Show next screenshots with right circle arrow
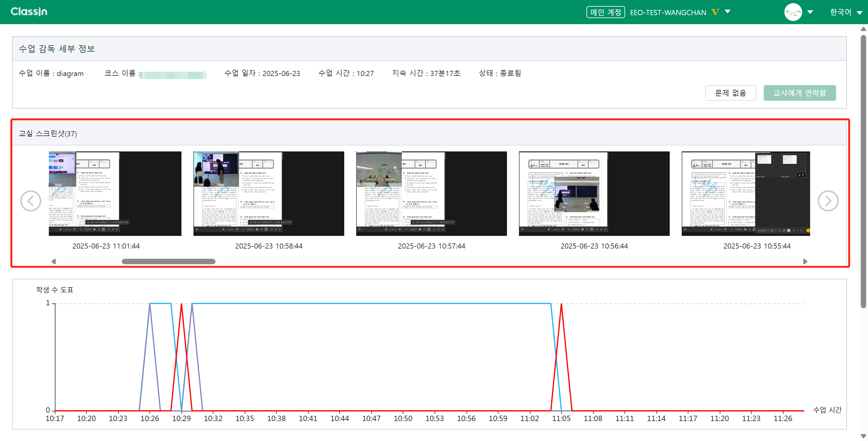The width and height of the screenshot is (868, 441). point(828,201)
